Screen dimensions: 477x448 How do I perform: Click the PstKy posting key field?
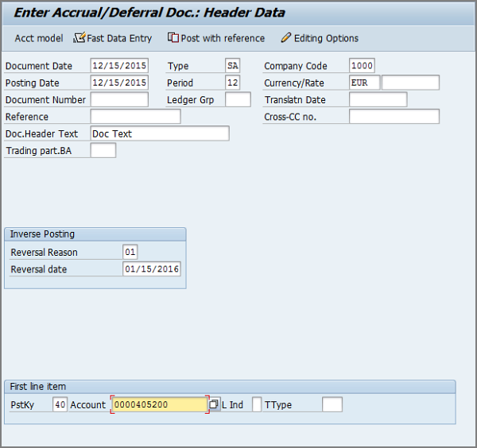[x=60, y=405]
